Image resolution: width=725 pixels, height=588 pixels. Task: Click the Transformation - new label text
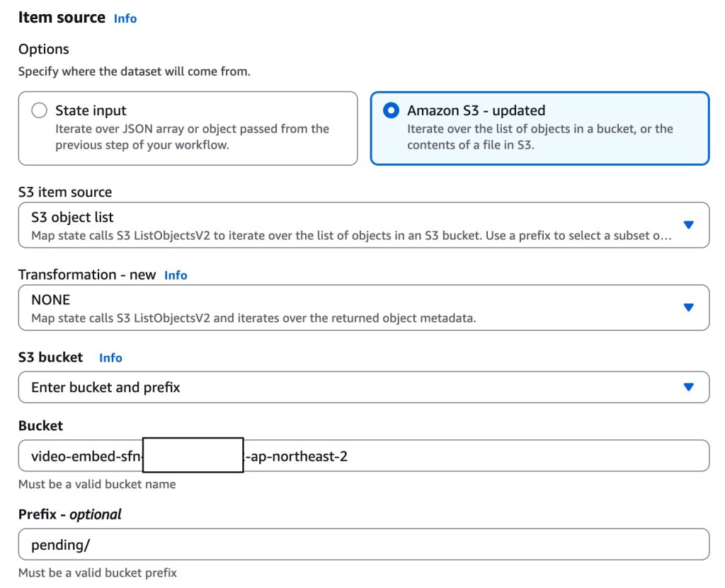86,275
